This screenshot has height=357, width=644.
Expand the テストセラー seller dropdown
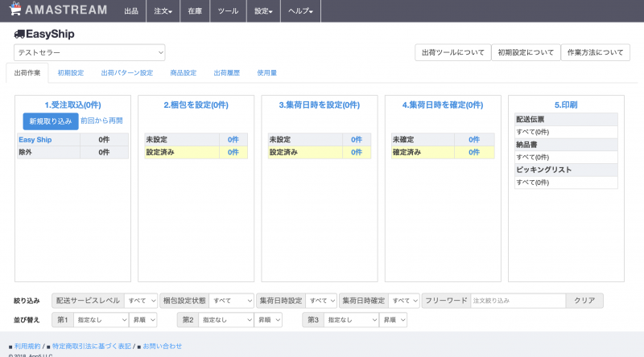click(89, 52)
